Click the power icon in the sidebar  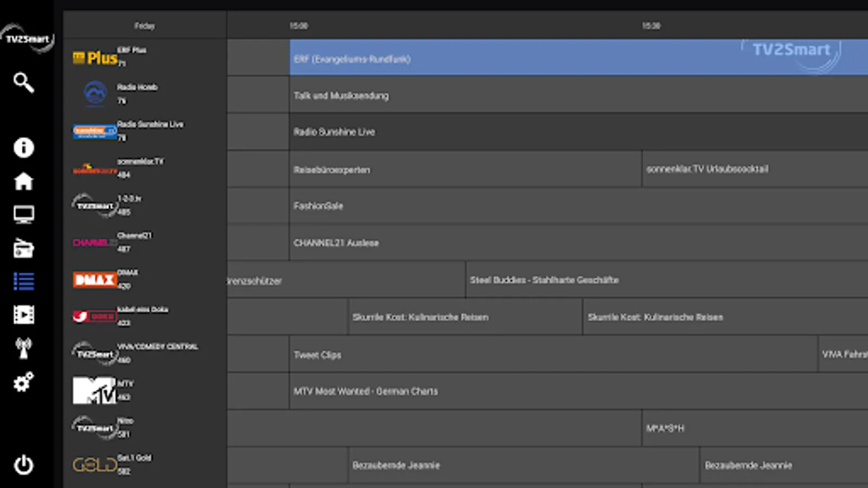[x=24, y=465]
